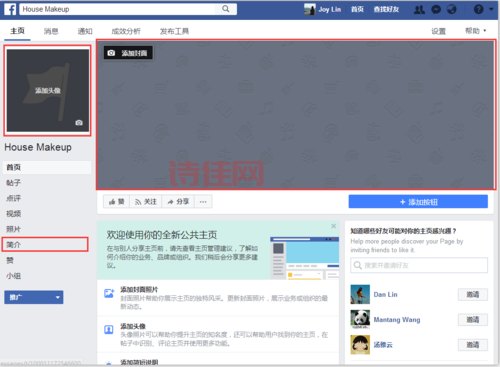Click Joy Lin profile avatar
The height and width of the screenshot is (367, 500).
(310, 9)
